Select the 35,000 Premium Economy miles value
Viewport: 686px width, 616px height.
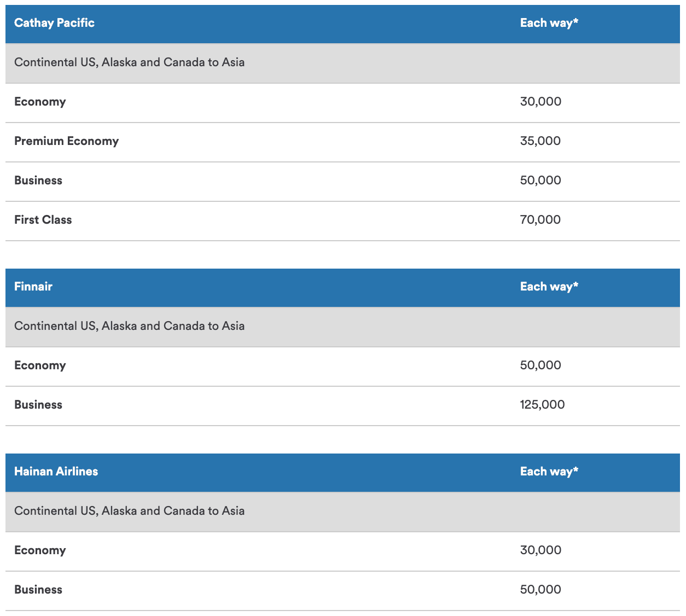[540, 141]
